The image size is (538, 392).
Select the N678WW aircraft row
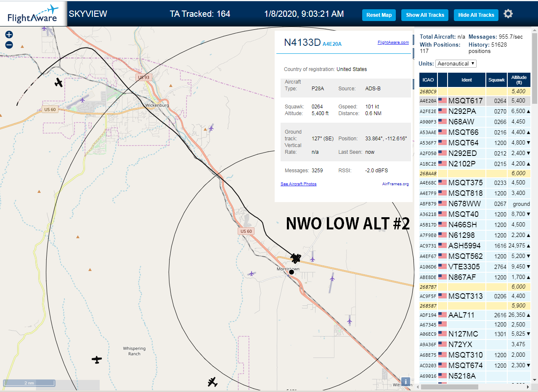pos(475,204)
